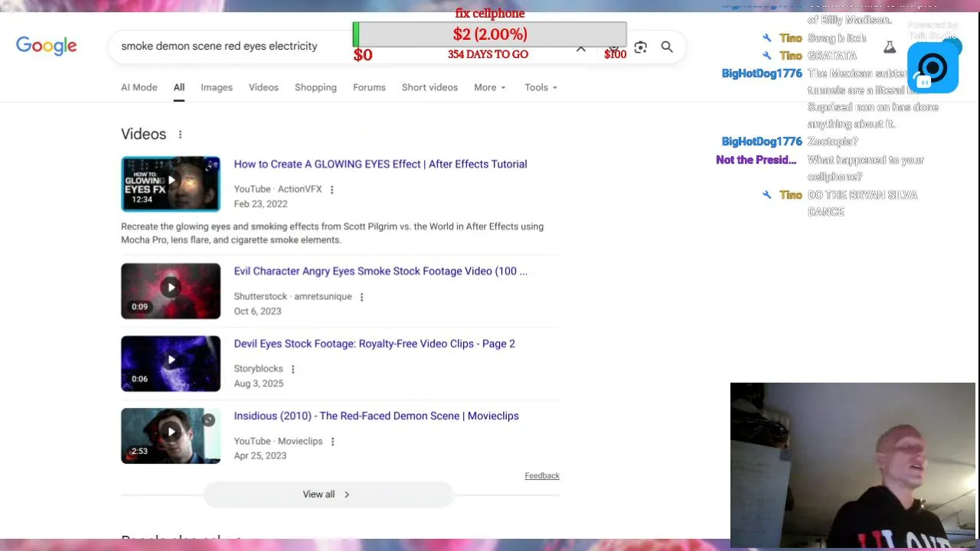Click the Labs flask icon
Screen dimensions: 980x551
(890, 47)
